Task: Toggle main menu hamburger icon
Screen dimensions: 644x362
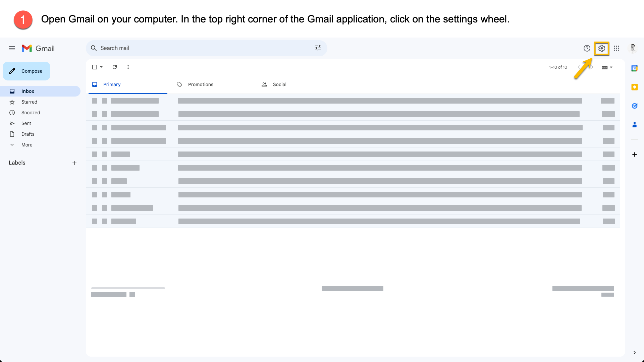Action: (x=12, y=48)
